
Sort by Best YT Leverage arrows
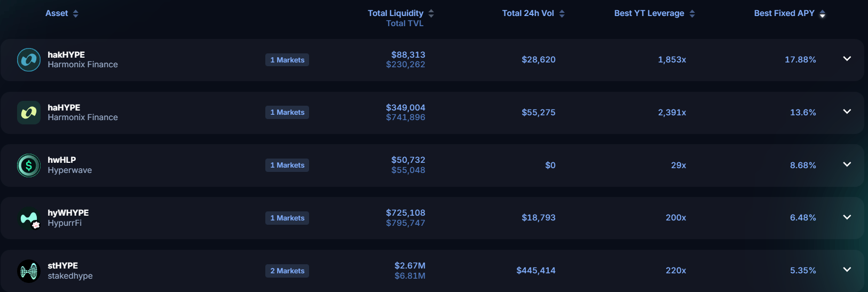[692, 13]
